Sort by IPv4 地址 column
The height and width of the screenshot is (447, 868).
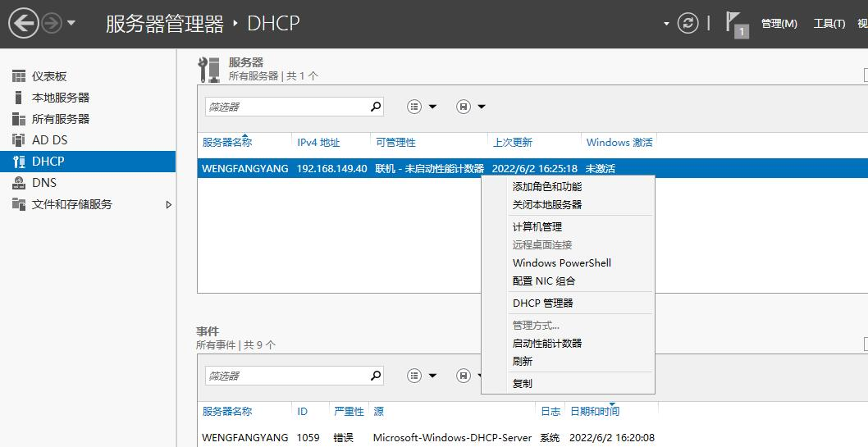click(318, 142)
